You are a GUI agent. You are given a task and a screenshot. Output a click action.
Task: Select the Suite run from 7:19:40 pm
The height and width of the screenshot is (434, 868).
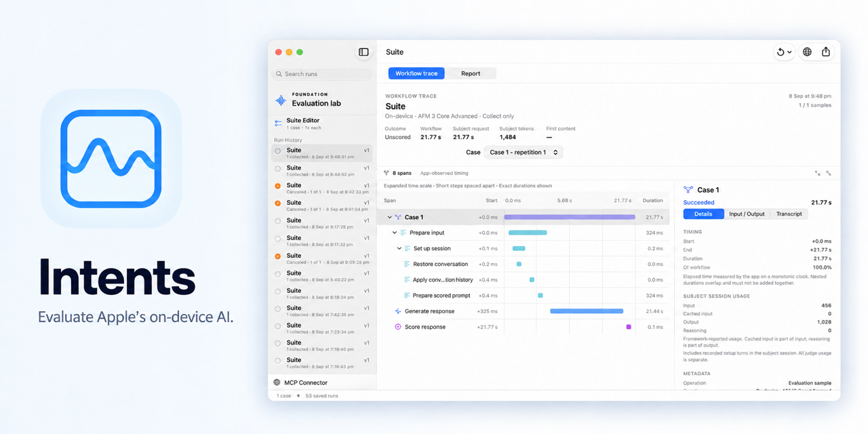coord(322,345)
